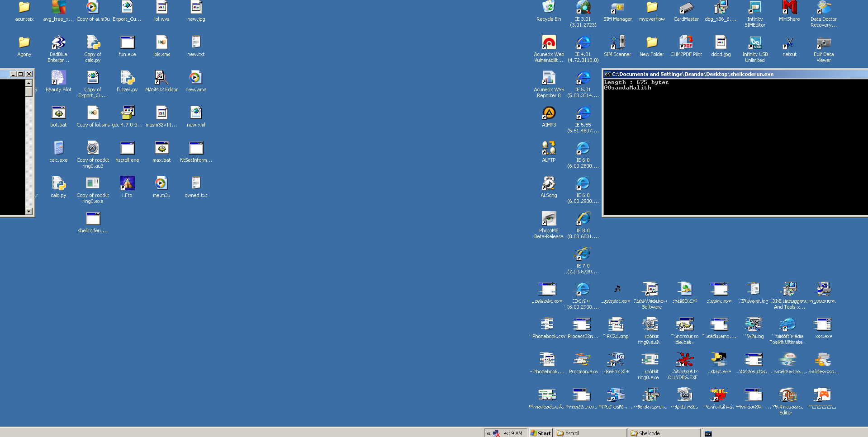Open the MASM32 Editor shortcut

161,78
